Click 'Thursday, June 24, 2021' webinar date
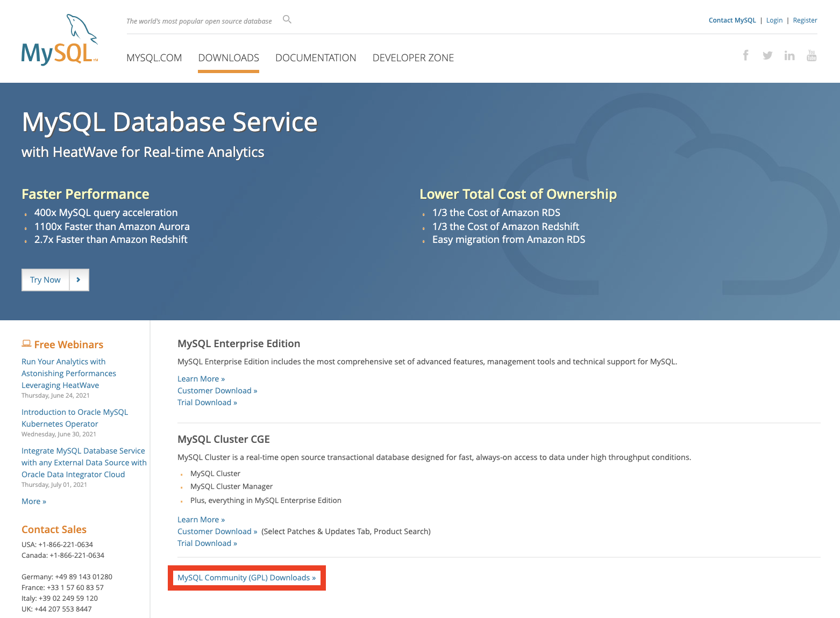The image size is (840, 618). click(55, 396)
